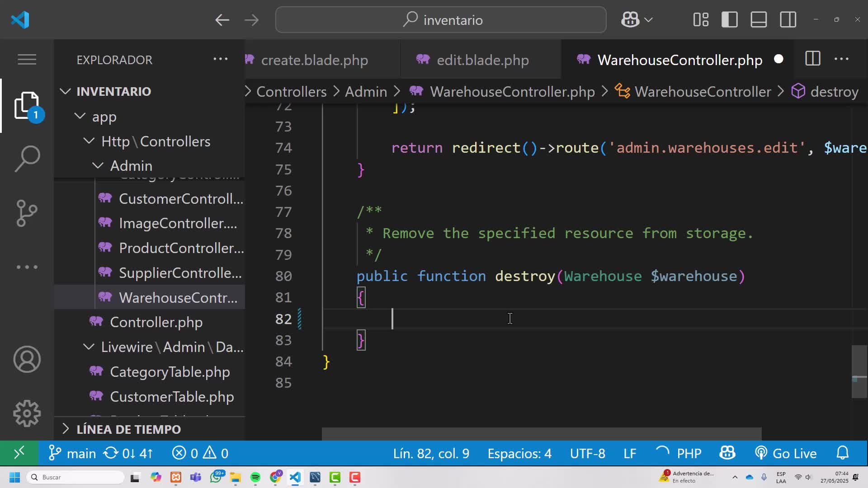Click line number 80 in gutter
The width and height of the screenshot is (868, 488).
tap(283, 276)
